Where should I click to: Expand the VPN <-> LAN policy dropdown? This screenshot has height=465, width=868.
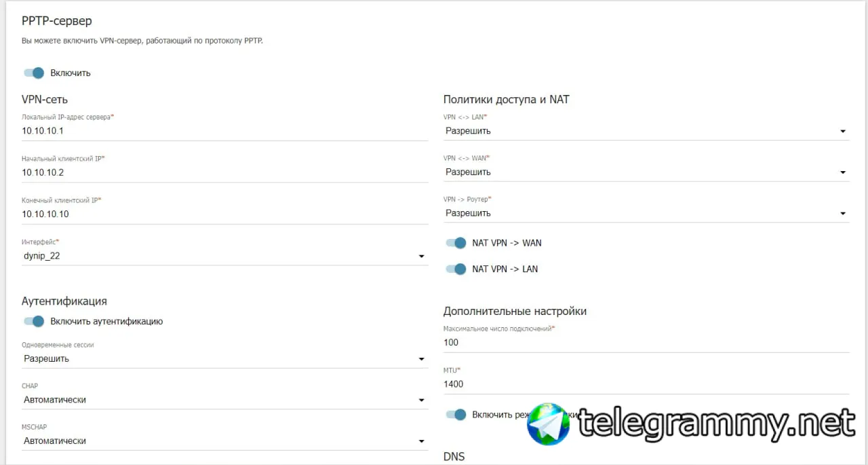point(646,131)
